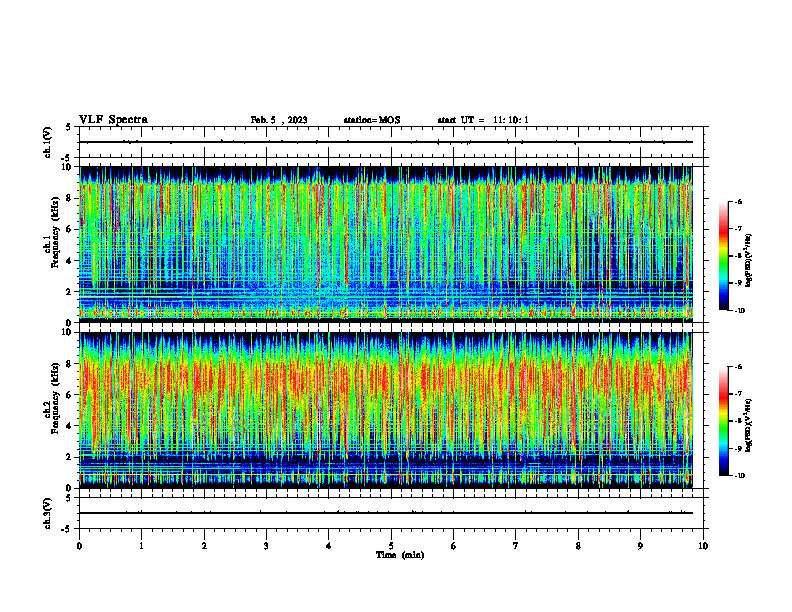The height and width of the screenshot is (612, 792).
Task: Click the ch.2 colorbar log(PSD) label
Action: [x=749, y=424]
